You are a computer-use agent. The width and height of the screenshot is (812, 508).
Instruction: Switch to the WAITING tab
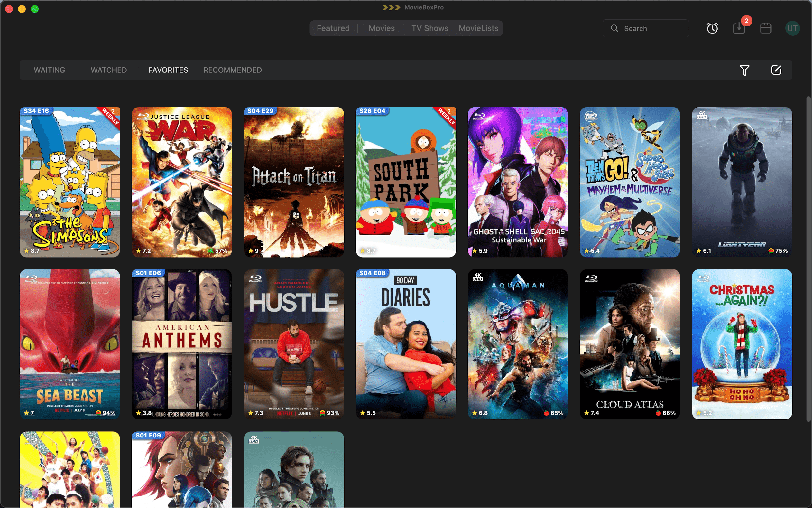tap(49, 70)
